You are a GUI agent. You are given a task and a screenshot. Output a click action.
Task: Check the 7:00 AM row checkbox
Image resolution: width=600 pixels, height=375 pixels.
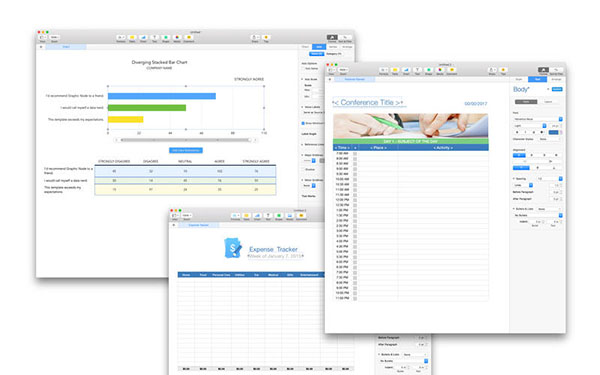pyautogui.click(x=355, y=153)
